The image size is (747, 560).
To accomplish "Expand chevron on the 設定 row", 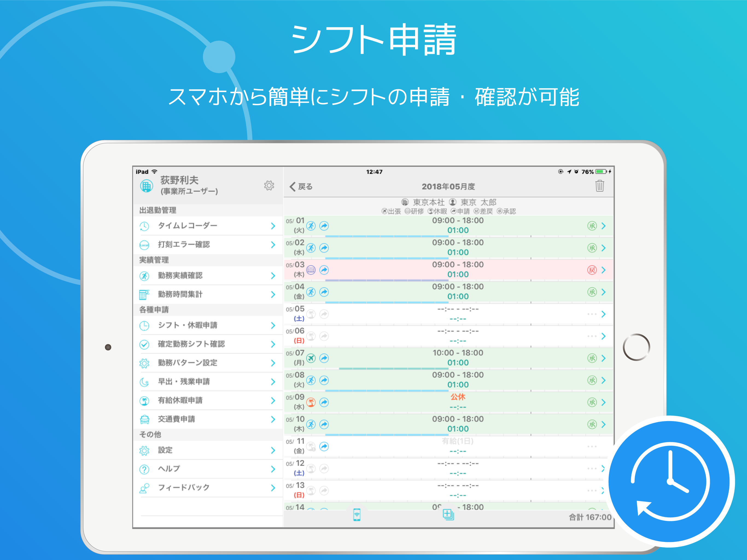I will point(273,450).
